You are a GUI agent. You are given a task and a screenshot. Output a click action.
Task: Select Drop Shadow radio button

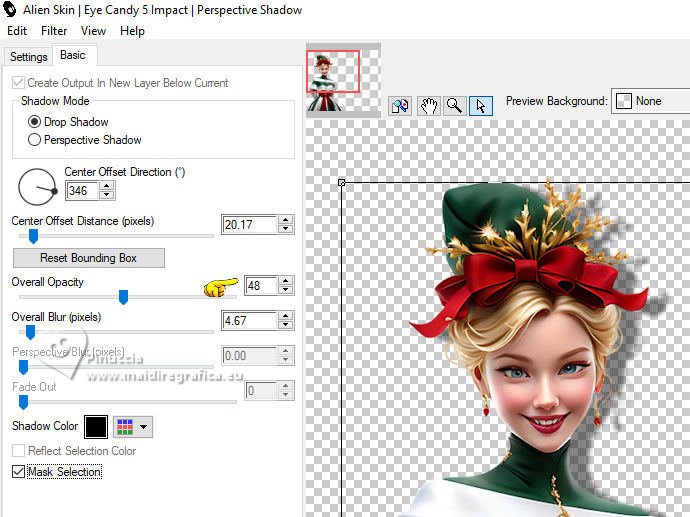tap(34, 121)
